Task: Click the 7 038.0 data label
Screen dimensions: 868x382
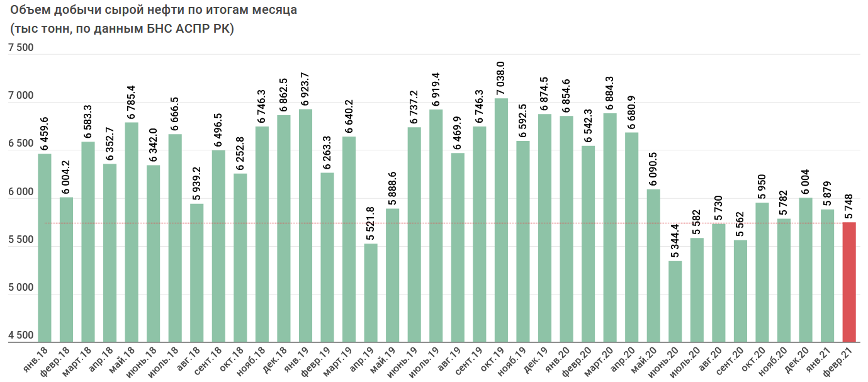Action: (501, 79)
